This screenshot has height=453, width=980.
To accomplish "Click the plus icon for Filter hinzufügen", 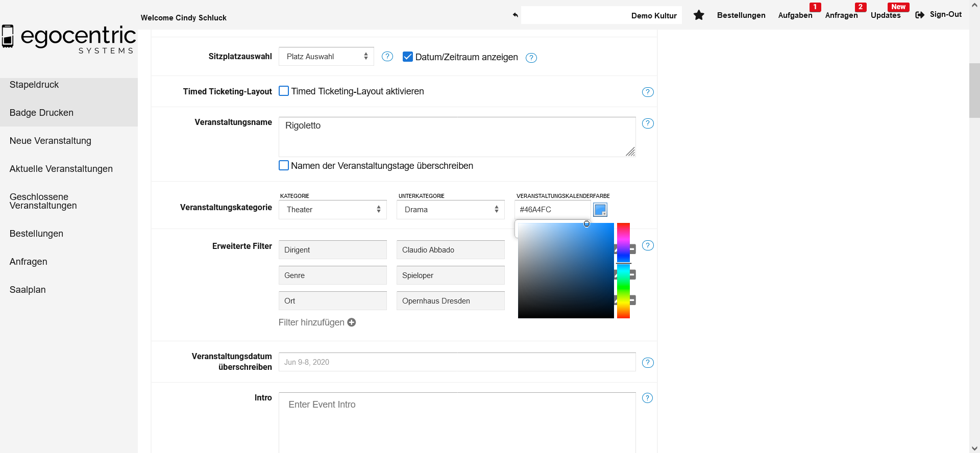I will [x=352, y=322].
